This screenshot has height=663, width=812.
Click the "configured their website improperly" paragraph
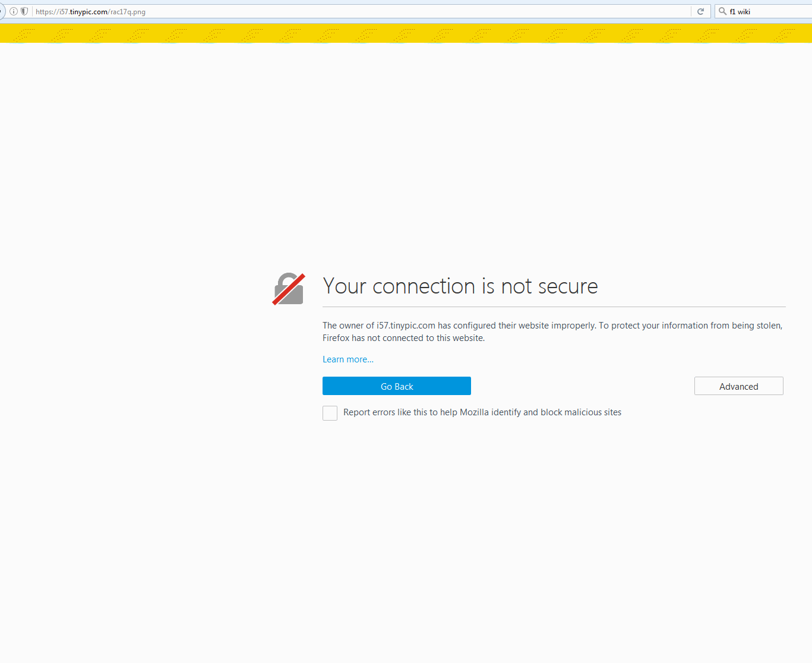tap(552, 331)
